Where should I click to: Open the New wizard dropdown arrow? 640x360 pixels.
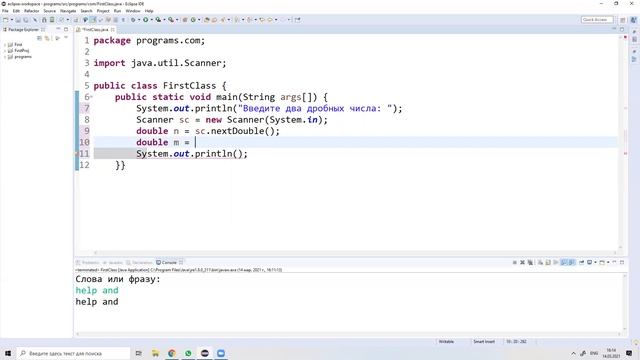tap(11, 20)
